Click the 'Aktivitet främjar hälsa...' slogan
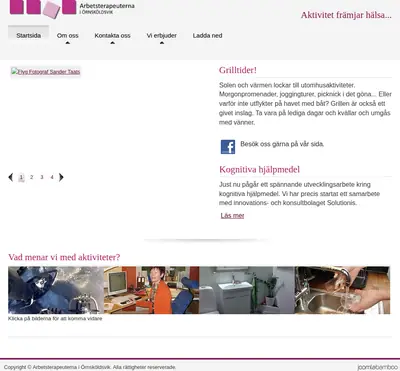Viewport: 400px width, 371px height. 346,15
